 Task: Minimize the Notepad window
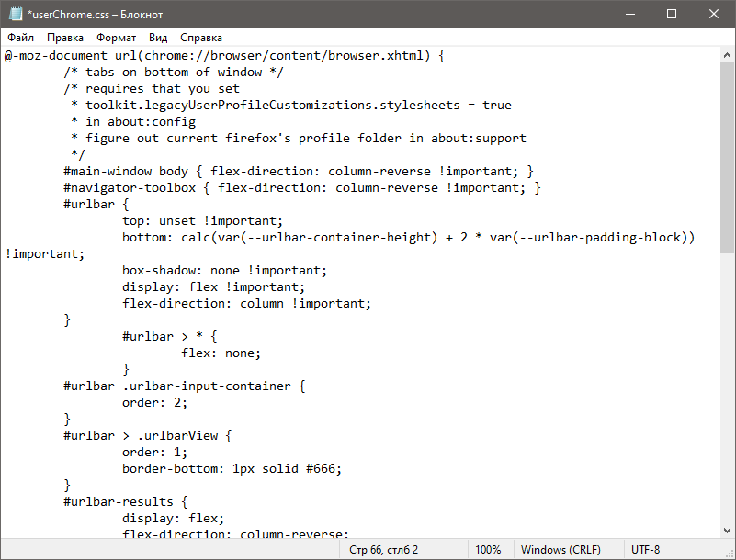pos(630,14)
